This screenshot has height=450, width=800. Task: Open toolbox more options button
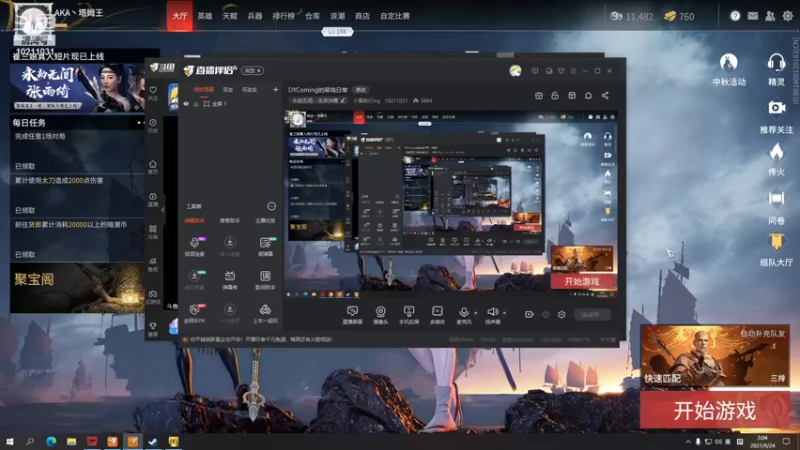tap(271, 206)
